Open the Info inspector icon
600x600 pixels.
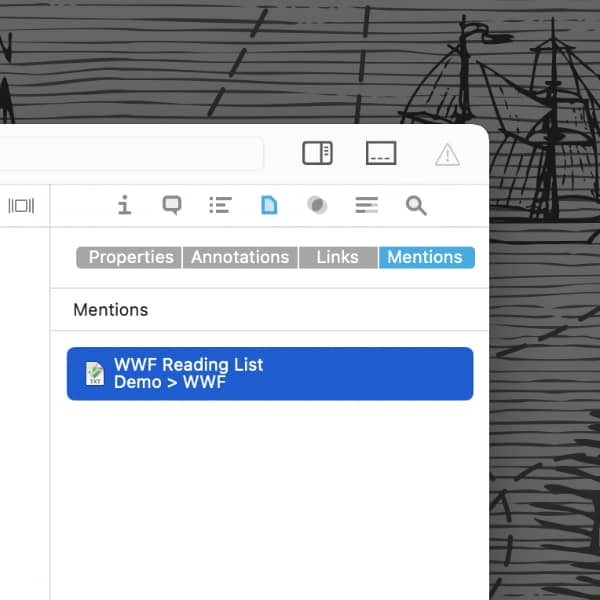(x=124, y=205)
